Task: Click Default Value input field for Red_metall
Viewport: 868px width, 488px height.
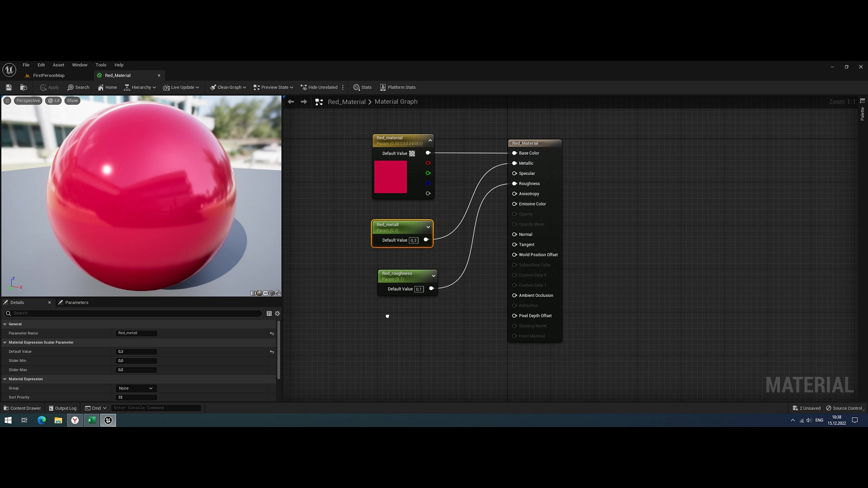Action: [414, 240]
